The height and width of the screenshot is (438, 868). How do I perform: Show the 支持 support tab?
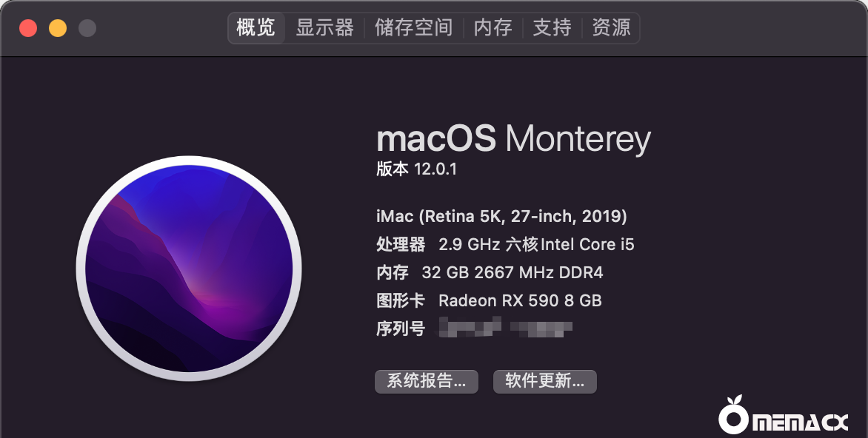click(552, 28)
